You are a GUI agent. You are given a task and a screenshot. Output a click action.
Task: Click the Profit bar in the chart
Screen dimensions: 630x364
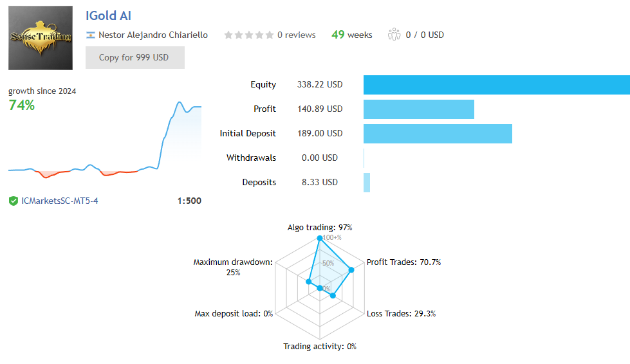(418, 109)
